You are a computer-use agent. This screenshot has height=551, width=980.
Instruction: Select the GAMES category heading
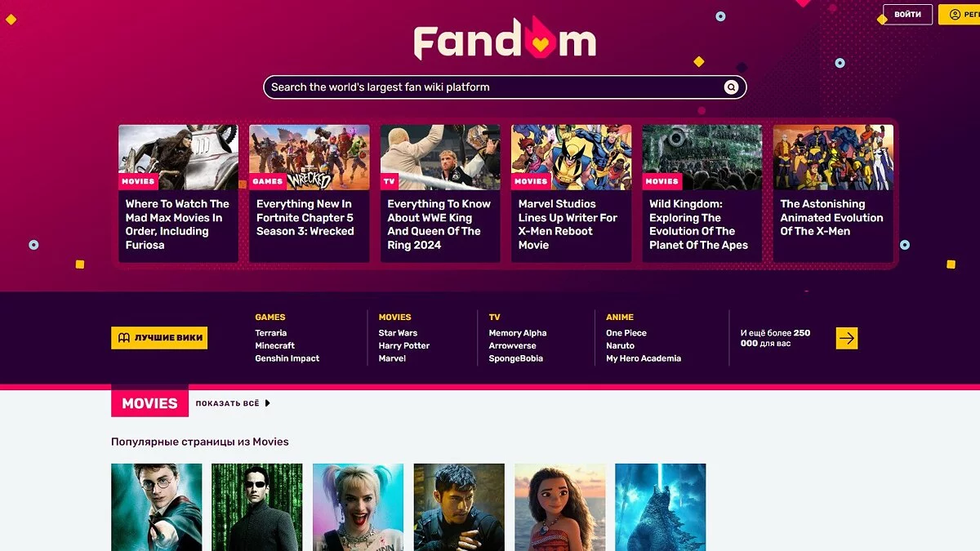(270, 318)
